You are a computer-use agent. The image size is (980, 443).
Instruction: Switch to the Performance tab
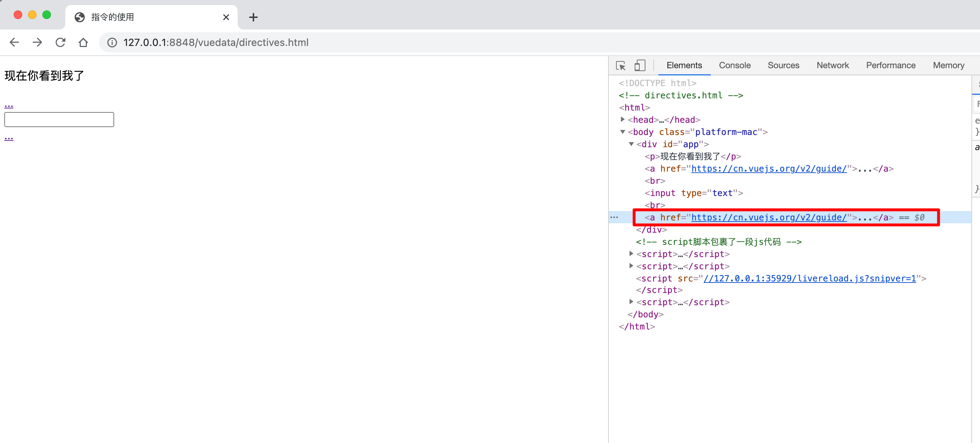coord(891,65)
